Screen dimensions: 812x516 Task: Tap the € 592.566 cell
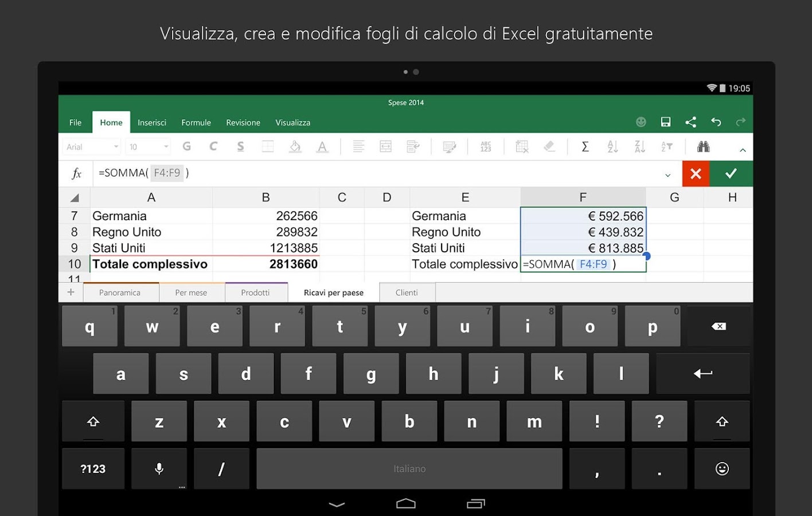pos(583,216)
